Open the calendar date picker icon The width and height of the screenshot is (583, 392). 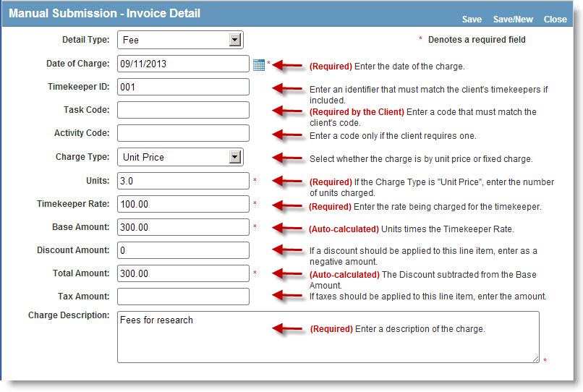point(259,65)
